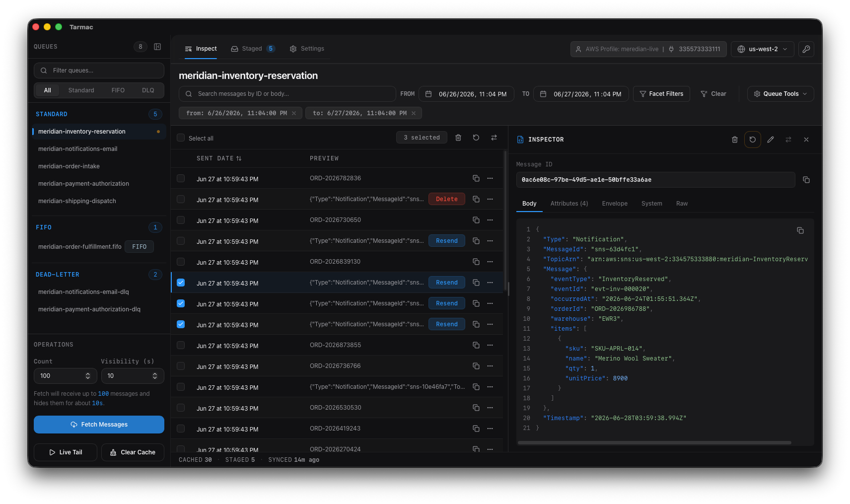Open the TO date field 06/27/2026

click(x=581, y=94)
